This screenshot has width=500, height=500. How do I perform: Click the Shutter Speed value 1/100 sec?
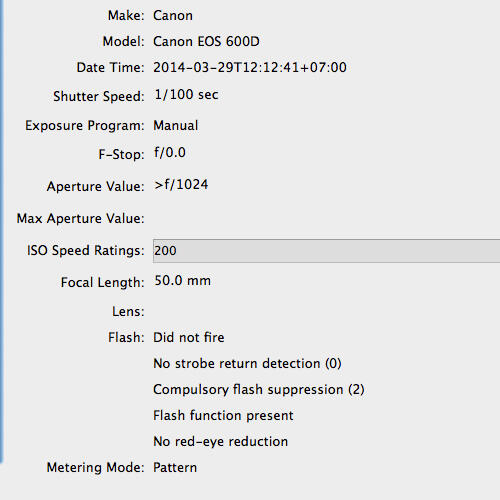click(186, 95)
